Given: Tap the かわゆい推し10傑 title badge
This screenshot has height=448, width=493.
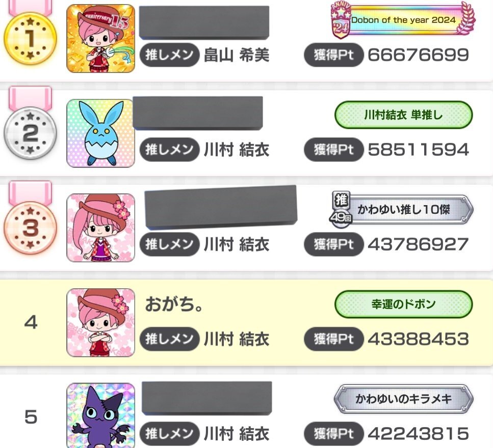Looking at the screenshot, I should coord(402,209).
